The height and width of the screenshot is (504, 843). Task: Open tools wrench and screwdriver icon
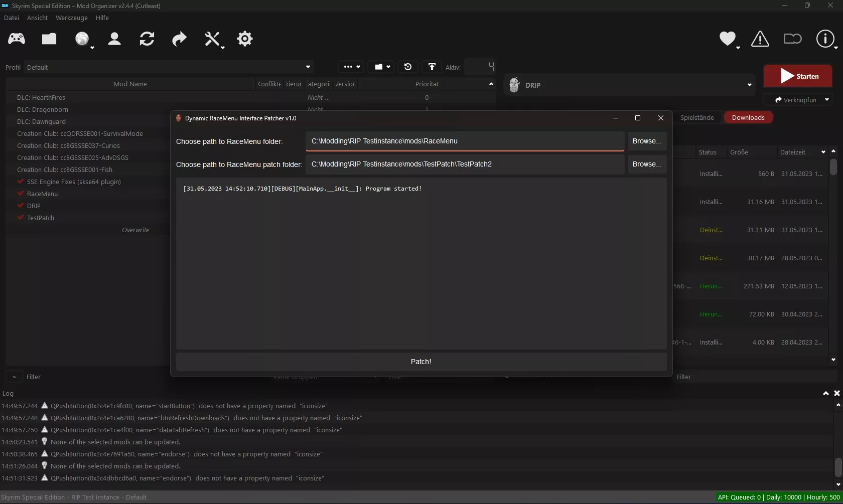point(212,39)
